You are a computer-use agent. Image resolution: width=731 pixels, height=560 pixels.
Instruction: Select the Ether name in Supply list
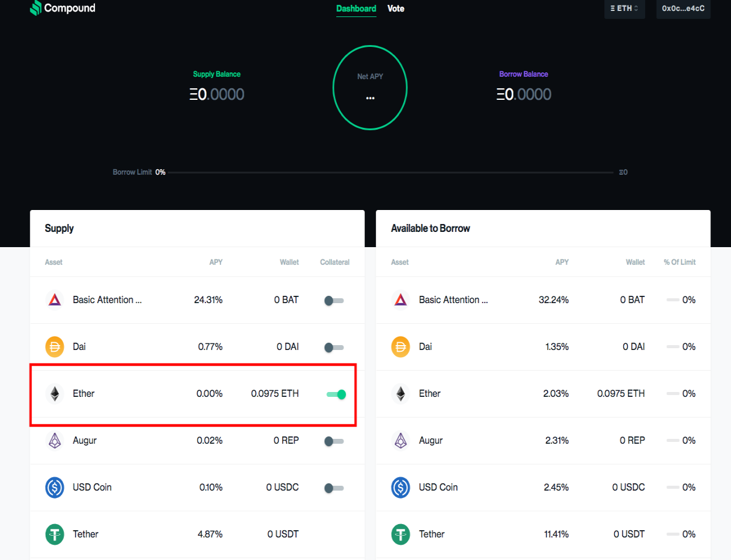[83, 393]
